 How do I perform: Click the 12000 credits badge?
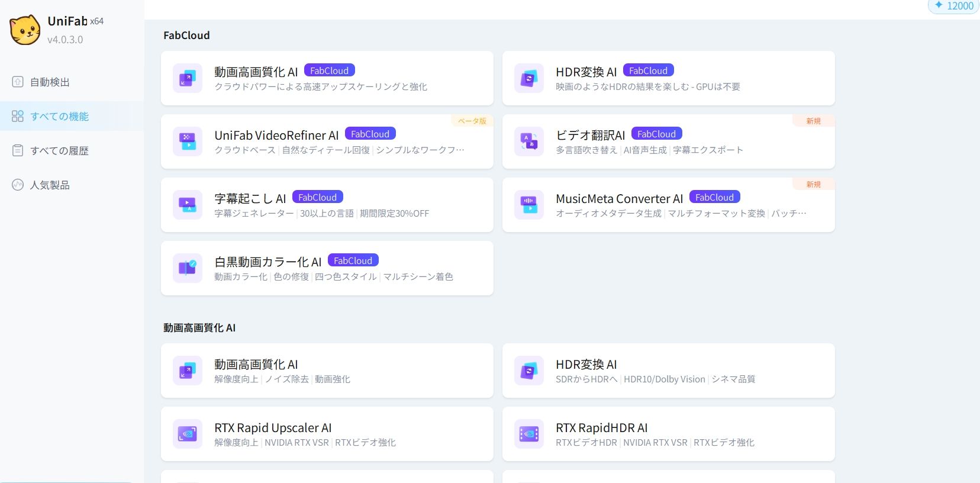[953, 6]
